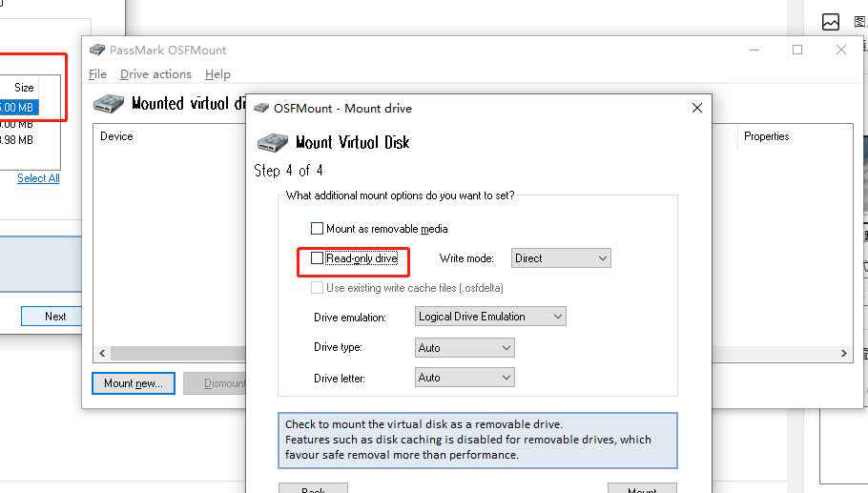868x493 pixels.
Task: Click the right arrow of the horizontal scrollbar
Action: point(843,353)
